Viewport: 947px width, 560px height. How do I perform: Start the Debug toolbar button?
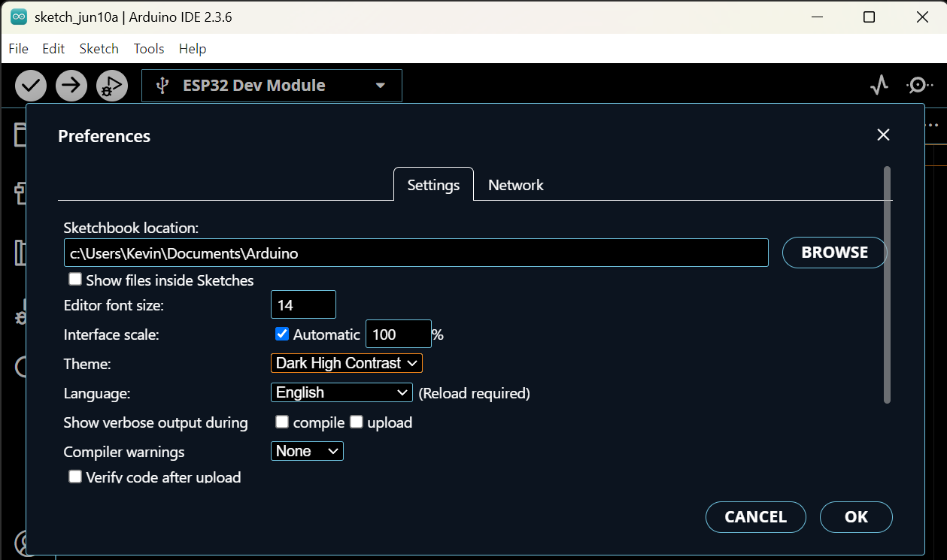click(x=112, y=86)
